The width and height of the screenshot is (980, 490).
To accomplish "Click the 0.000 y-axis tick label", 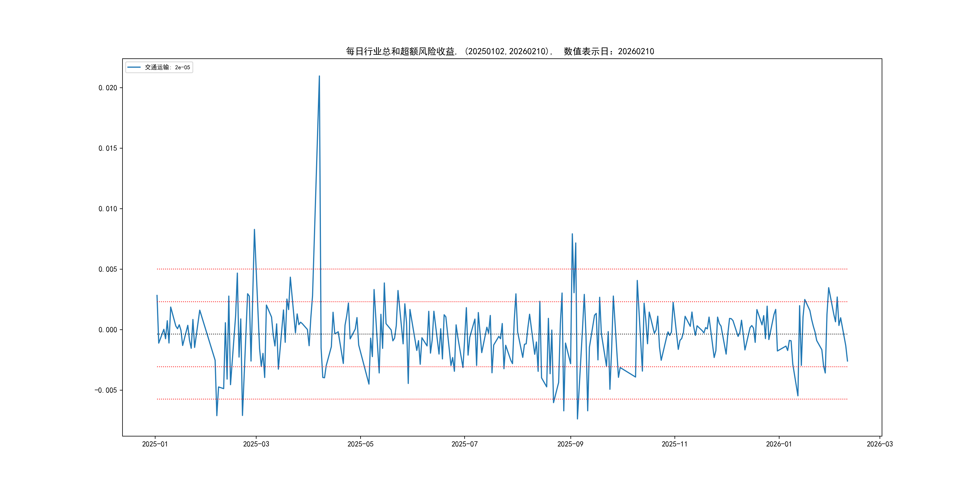I will [x=108, y=330].
